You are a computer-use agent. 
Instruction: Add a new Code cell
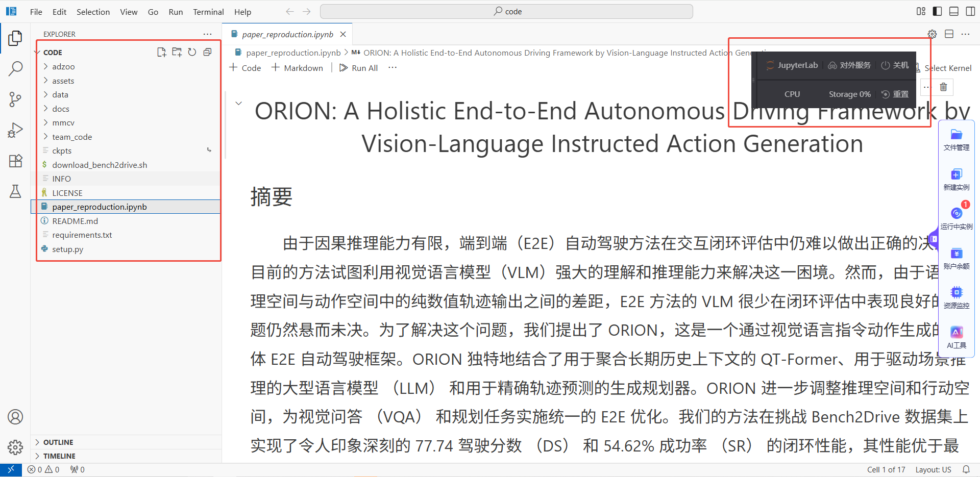(246, 68)
